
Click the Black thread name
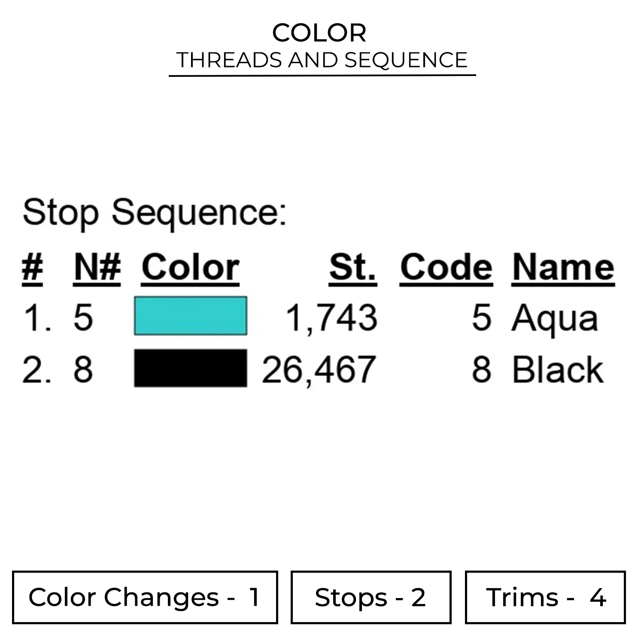tap(558, 370)
